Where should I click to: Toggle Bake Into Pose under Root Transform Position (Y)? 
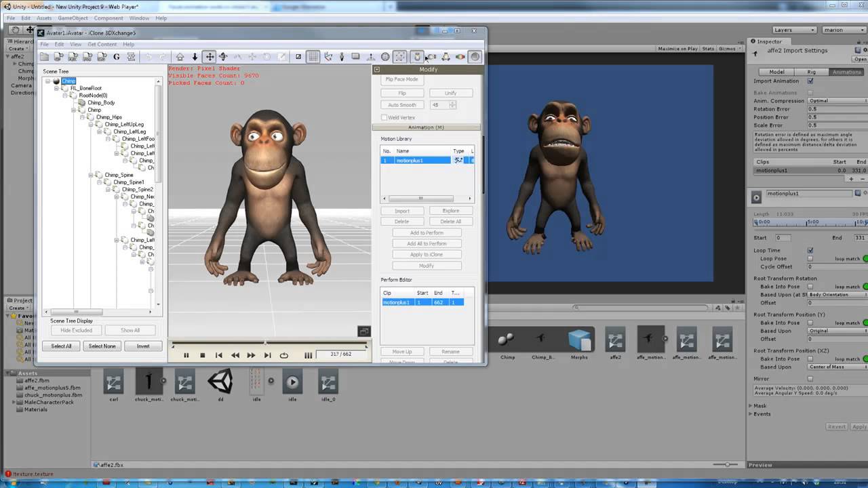810,323
